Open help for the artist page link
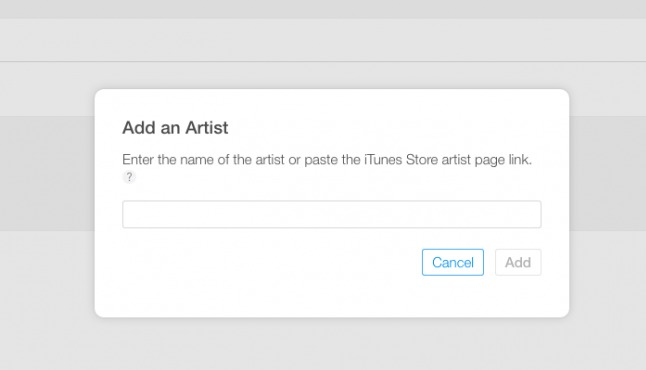The image size is (646, 370). click(x=129, y=177)
